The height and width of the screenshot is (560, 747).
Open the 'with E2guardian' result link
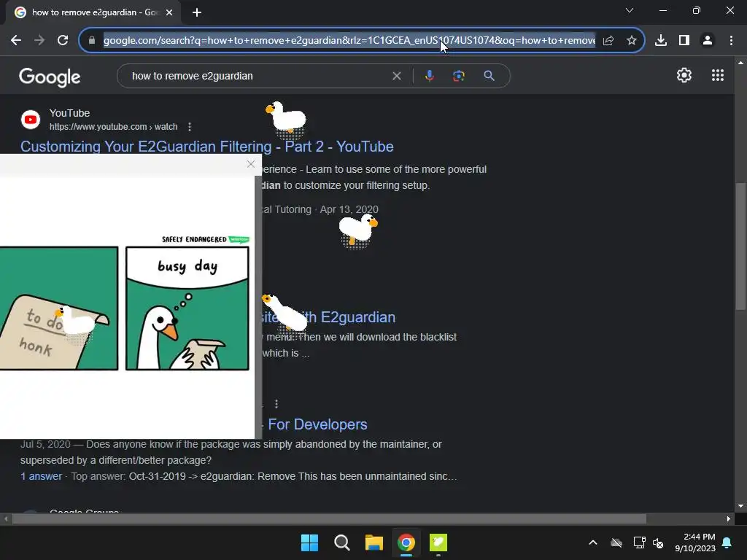pos(329,317)
